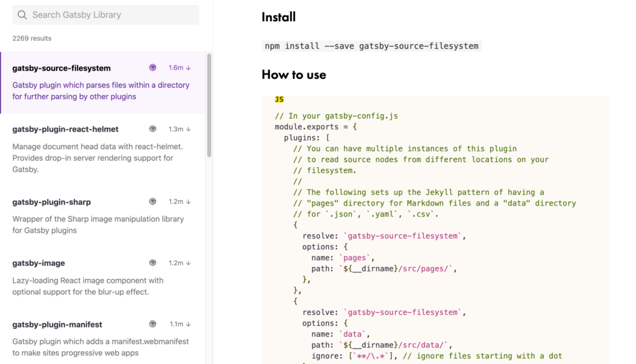Click the plugin icon next to gatsby-image
This screenshot has width=636, height=364.
coord(153,263)
